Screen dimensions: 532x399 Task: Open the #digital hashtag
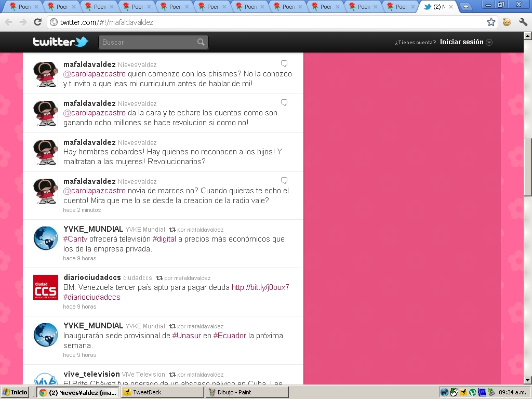164,239
